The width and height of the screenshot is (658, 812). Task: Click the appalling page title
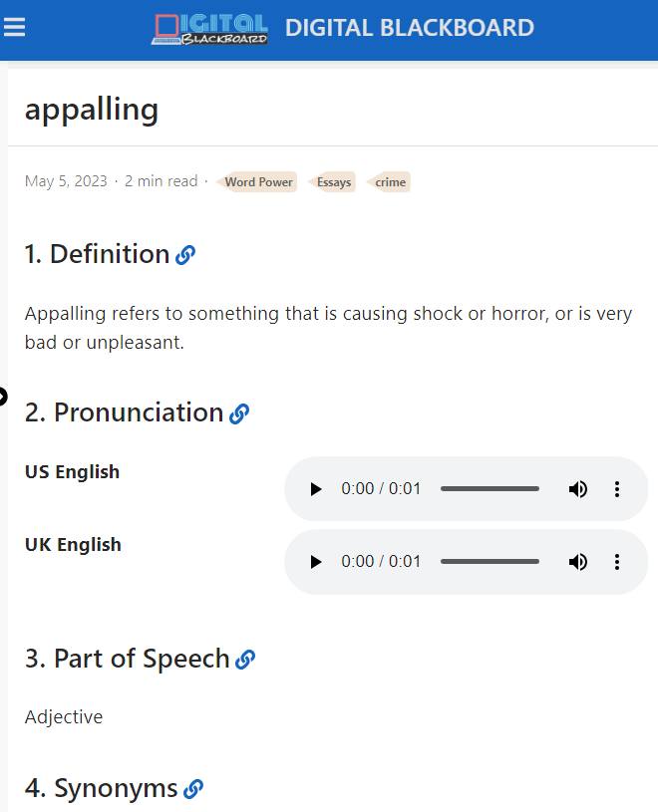click(92, 110)
